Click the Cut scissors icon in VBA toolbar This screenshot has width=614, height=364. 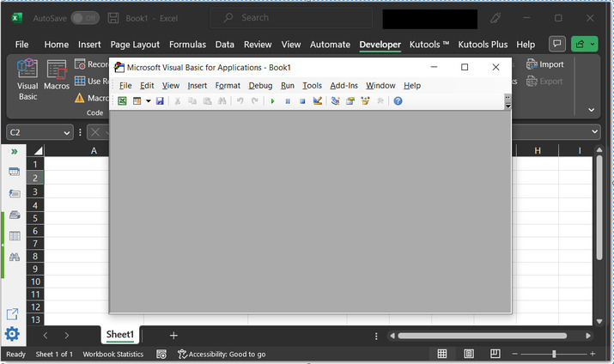[x=178, y=101]
